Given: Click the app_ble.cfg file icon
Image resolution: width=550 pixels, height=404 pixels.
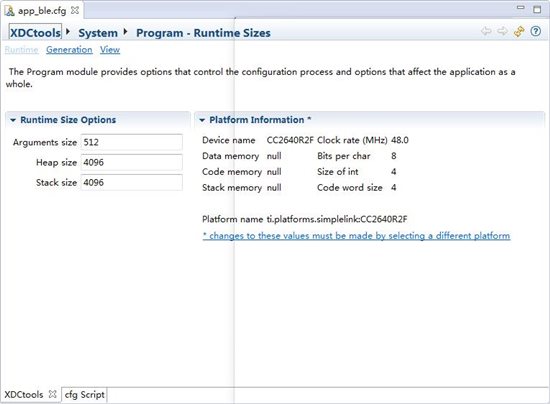Looking at the screenshot, I should 9,11.
